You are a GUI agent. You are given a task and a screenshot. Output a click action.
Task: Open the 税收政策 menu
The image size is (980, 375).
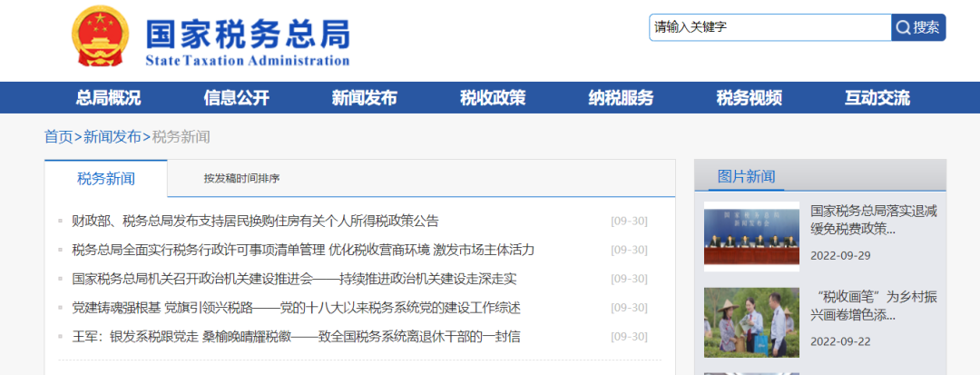tap(493, 98)
